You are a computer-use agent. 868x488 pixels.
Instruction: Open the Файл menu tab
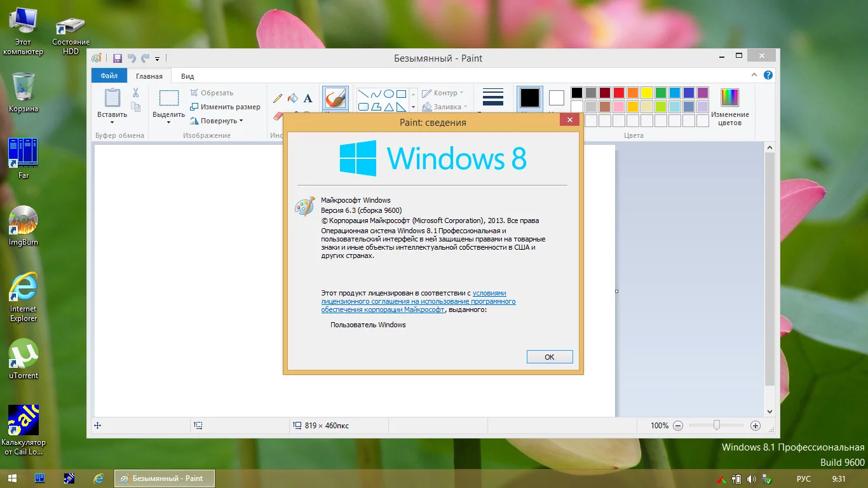click(109, 76)
